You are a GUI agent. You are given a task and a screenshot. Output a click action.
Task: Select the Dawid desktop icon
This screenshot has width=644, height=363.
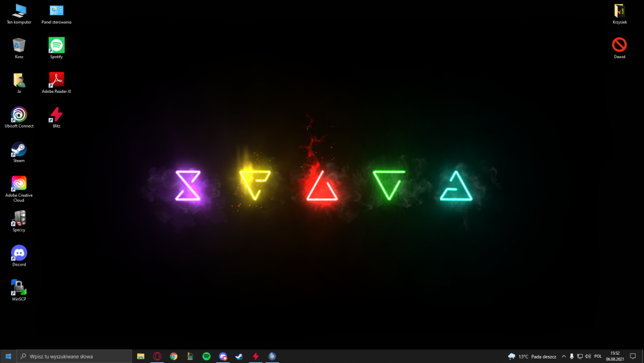pyautogui.click(x=620, y=48)
